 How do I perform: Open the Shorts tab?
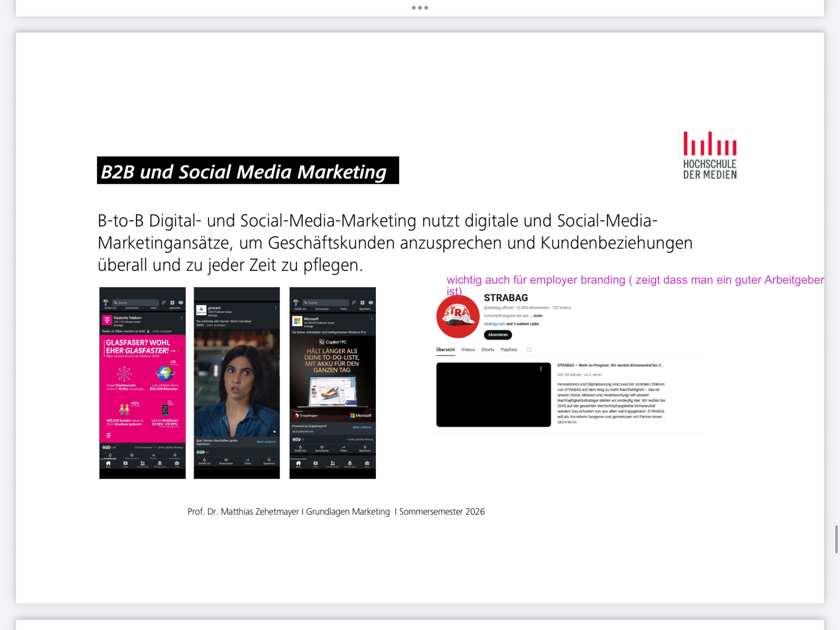click(x=487, y=350)
